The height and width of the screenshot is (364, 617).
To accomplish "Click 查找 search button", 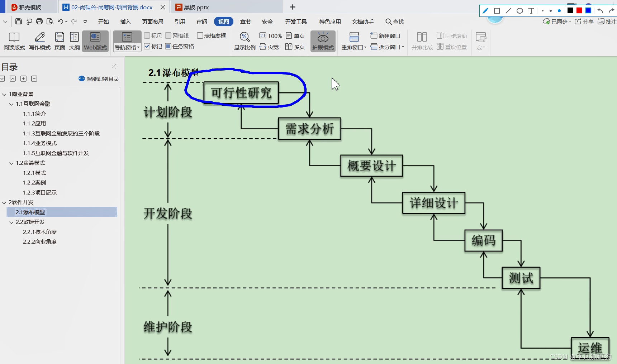I will 395,21.
